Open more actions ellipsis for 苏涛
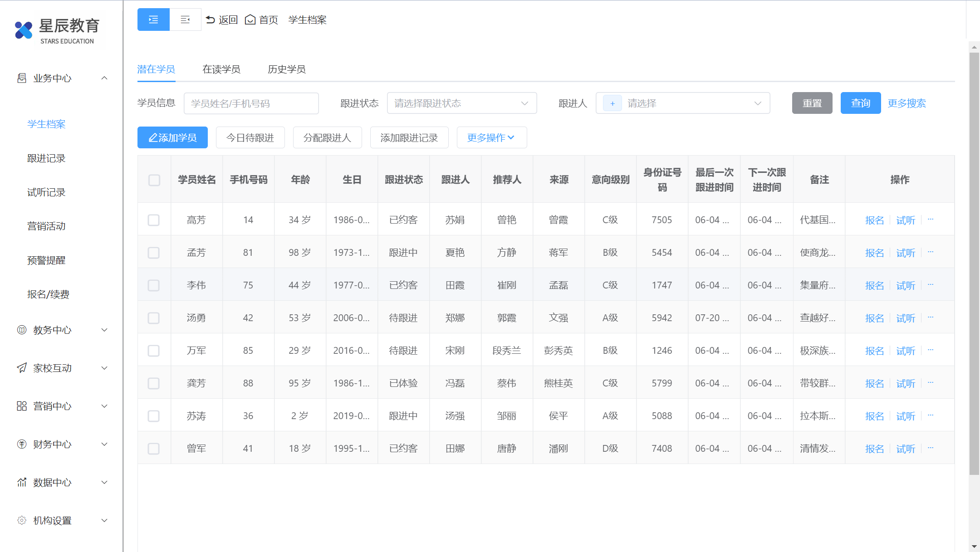 [931, 415]
